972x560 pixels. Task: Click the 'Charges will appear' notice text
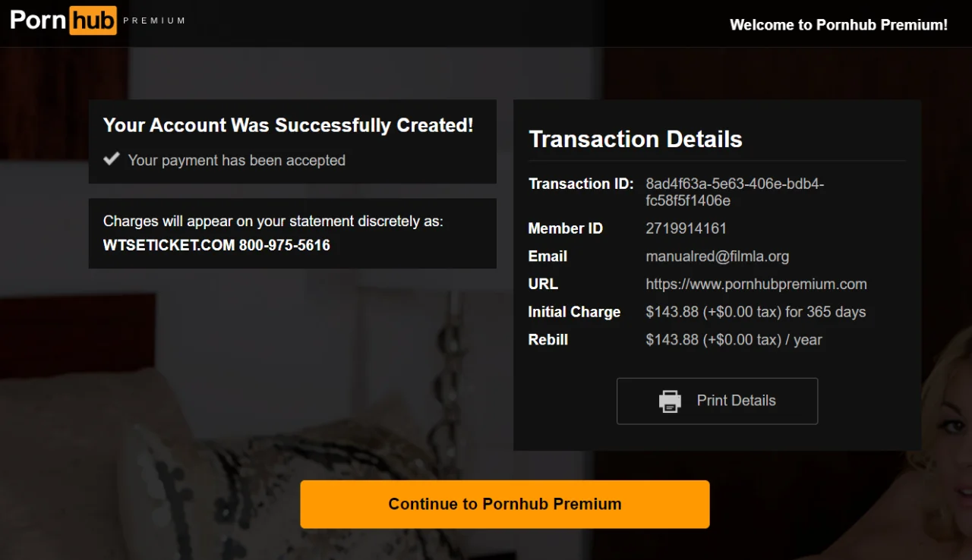[x=273, y=222]
